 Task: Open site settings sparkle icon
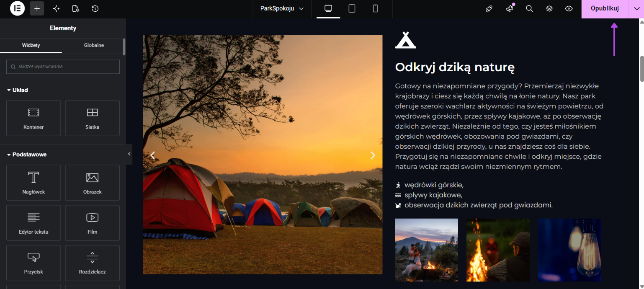tap(56, 8)
